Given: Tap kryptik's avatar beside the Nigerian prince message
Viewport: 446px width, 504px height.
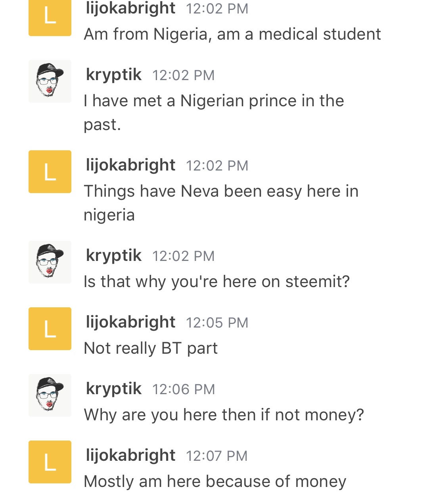Looking at the screenshot, I should 50,81.
